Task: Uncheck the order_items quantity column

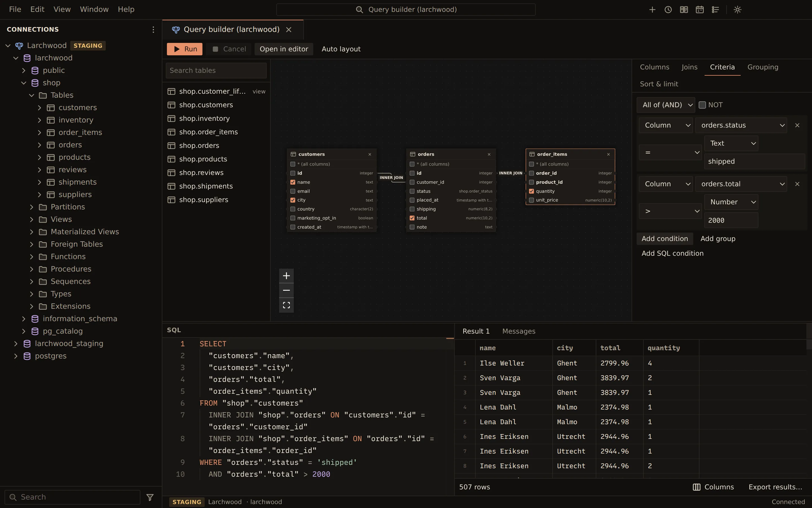Action: (531, 191)
